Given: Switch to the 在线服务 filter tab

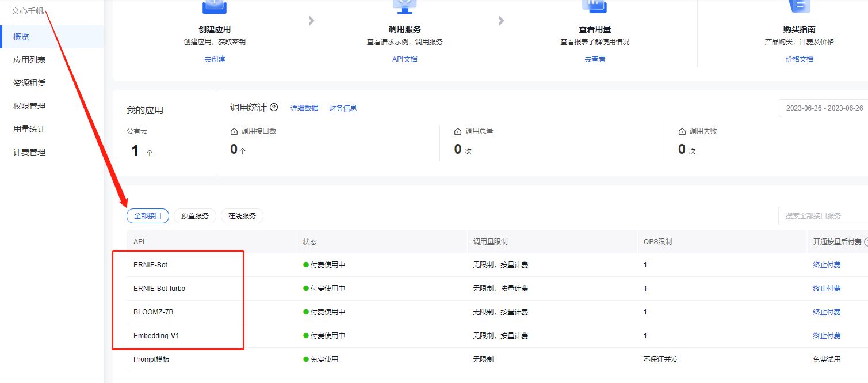Looking at the screenshot, I should tap(242, 216).
